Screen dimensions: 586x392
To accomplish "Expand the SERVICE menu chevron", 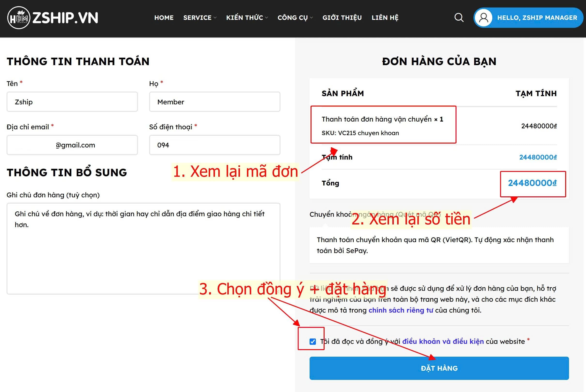I will pyautogui.click(x=215, y=18).
